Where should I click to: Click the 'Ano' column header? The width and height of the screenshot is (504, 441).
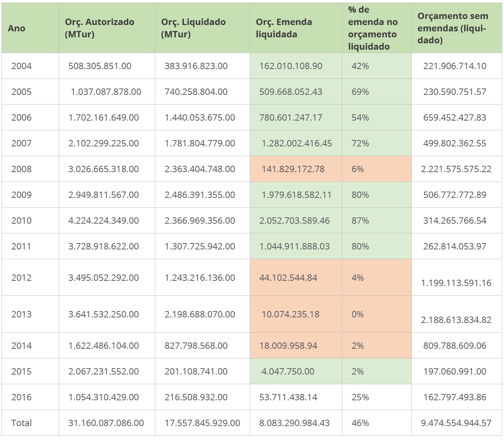(17, 28)
